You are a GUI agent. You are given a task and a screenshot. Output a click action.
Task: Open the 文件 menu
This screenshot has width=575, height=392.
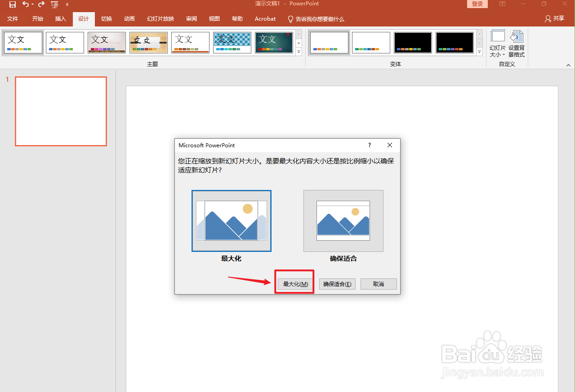click(13, 19)
